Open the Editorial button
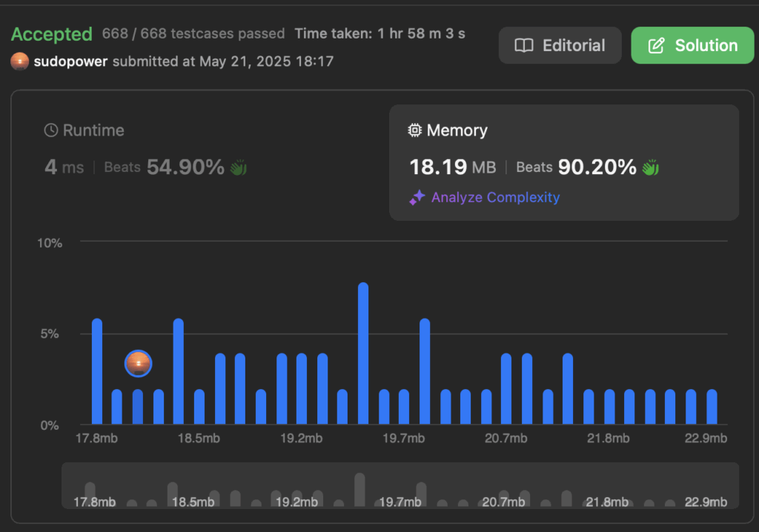Viewport: 759px width, 532px height. 560,45
